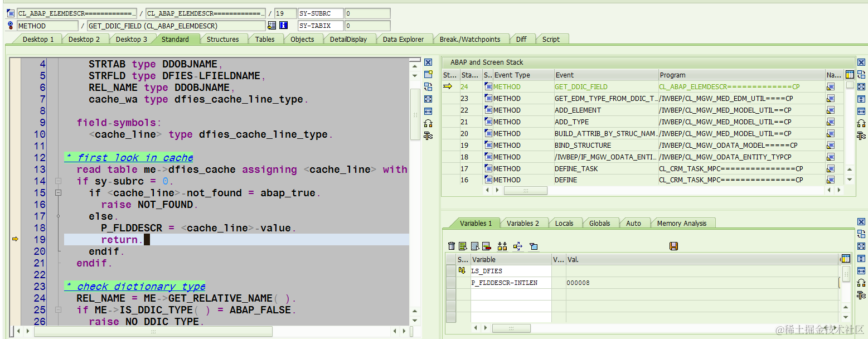Services icon beside ABAP stack panel
The height and width of the screenshot is (339, 868).
click(861, 123)
